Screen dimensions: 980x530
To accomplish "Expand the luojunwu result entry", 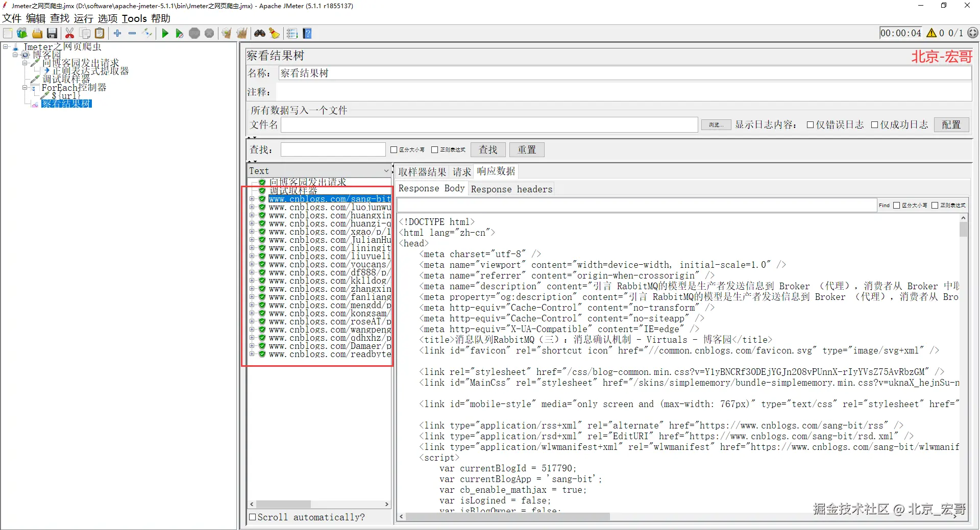I will [252, 208].
